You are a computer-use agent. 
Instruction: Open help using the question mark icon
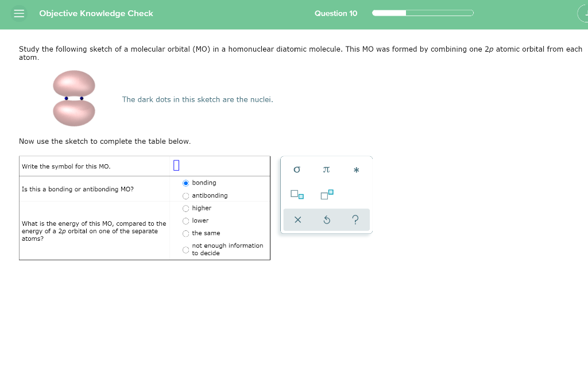(x=355, y=219)
